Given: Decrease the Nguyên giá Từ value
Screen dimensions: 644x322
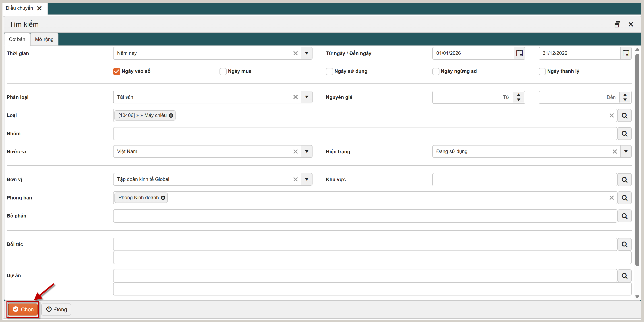Looking at the screenshot, I should click(519, 100).
